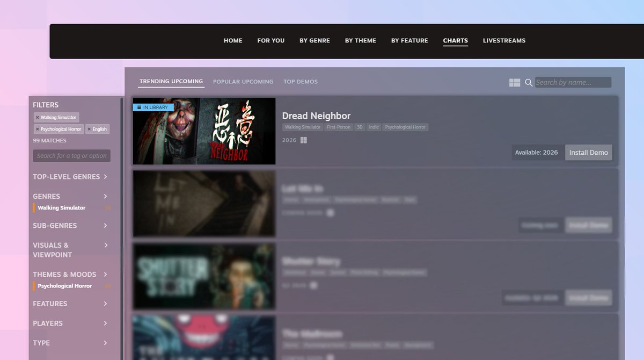
Task: Click Psychological Horror tag on Dread Neighbor
Action: pyautogui.click(x=405, y=127)
